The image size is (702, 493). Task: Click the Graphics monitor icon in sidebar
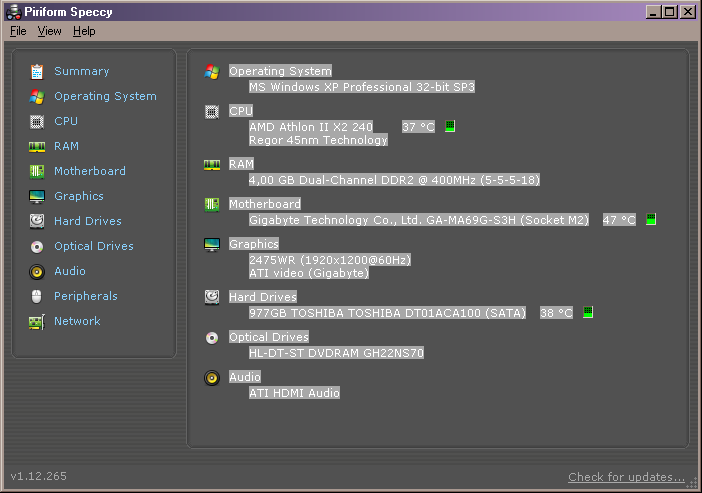point(37,197)
